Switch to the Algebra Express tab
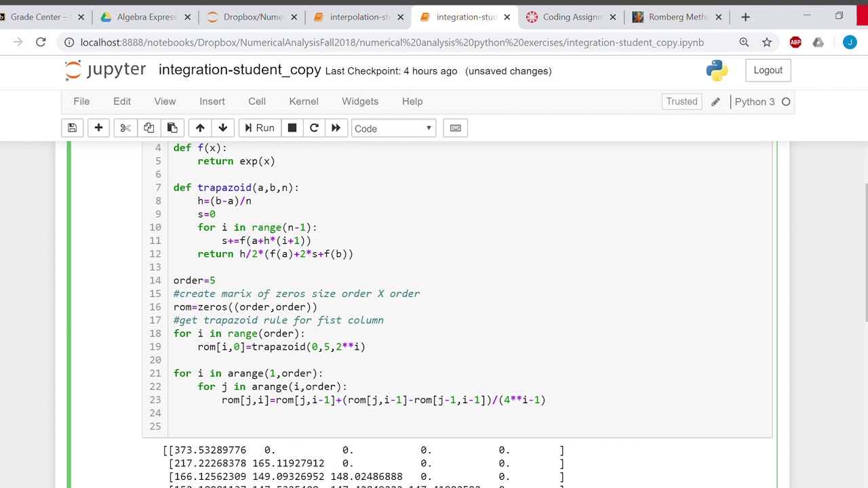Viewport: 868px width, 488px height. 146,17
